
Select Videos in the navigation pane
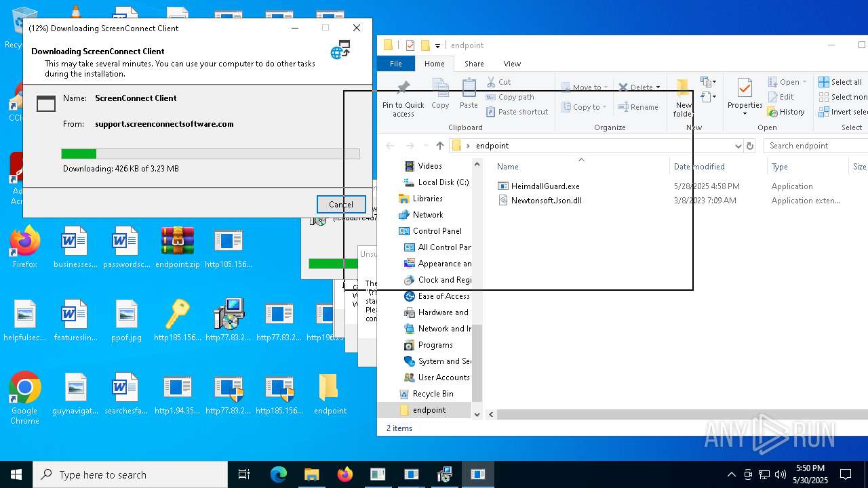(x=430, y=166)
